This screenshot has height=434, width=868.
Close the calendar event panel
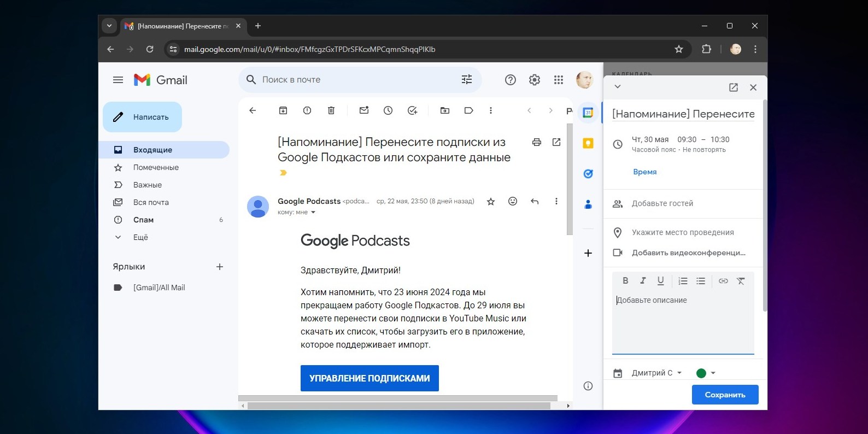[753, 87]
